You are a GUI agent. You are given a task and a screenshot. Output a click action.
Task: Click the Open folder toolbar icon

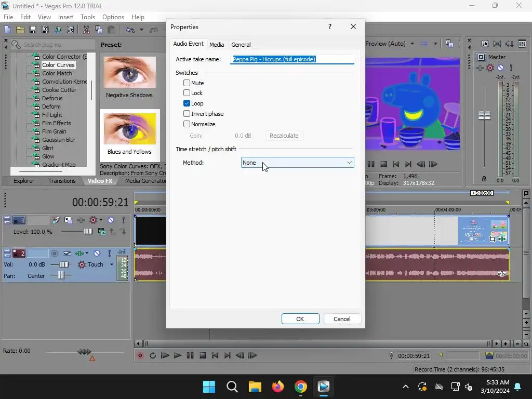click(x=20, y=30)
